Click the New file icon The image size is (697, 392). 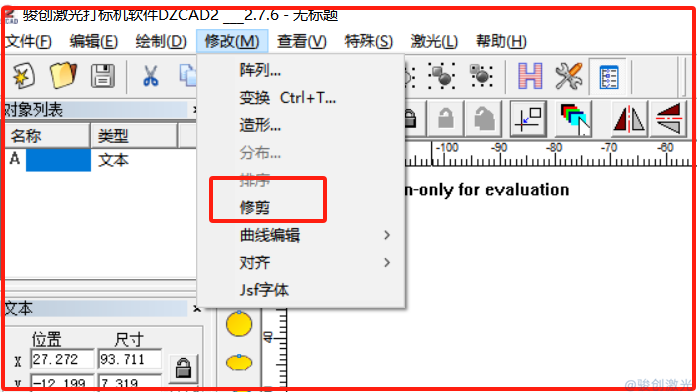coord(24,75)
